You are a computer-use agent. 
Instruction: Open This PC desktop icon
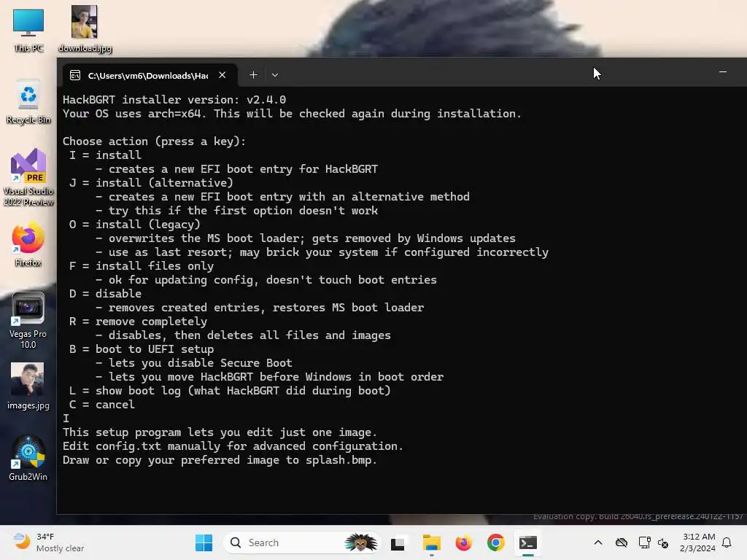pyautogui.click(x=28, y=29)
